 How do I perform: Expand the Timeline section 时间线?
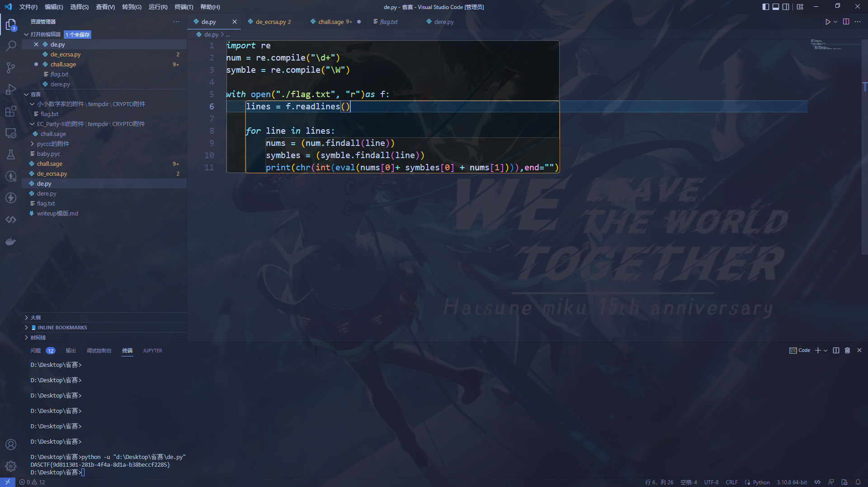pos(104,337)
